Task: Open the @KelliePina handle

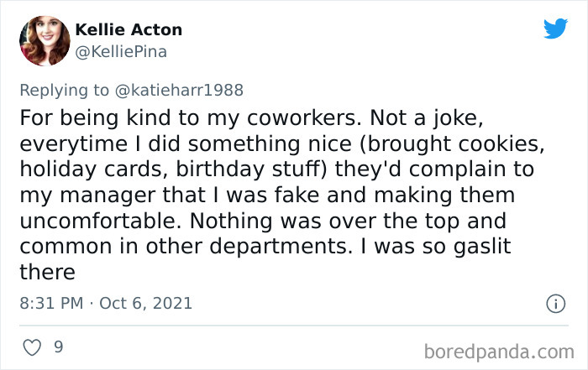Action: point(121,52)
